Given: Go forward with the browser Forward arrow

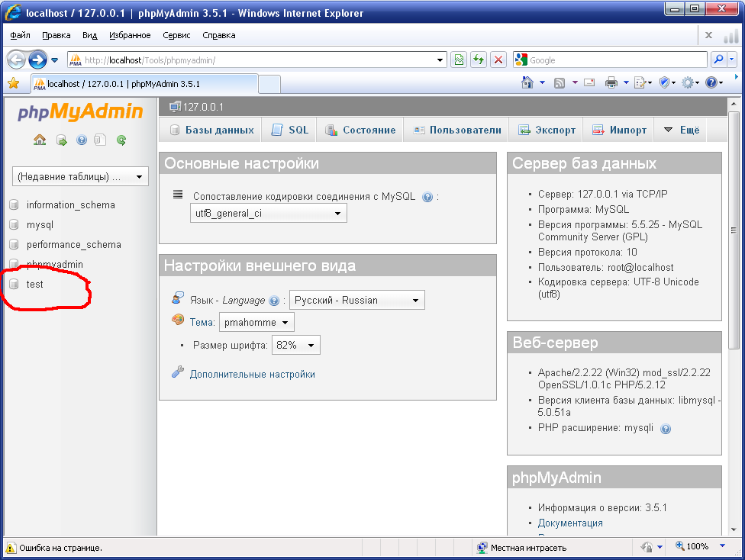Looking at the screenshot, I should [37, 60].
